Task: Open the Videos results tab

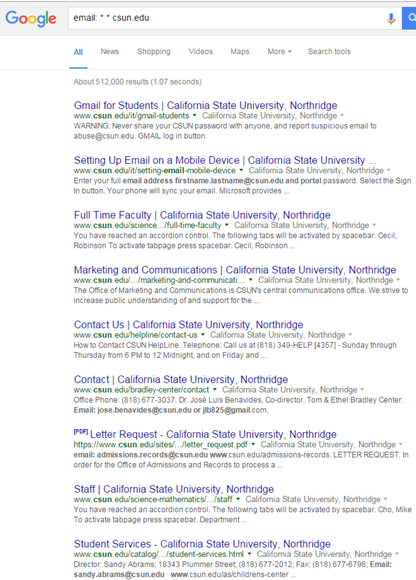Action: coord(201,51)
